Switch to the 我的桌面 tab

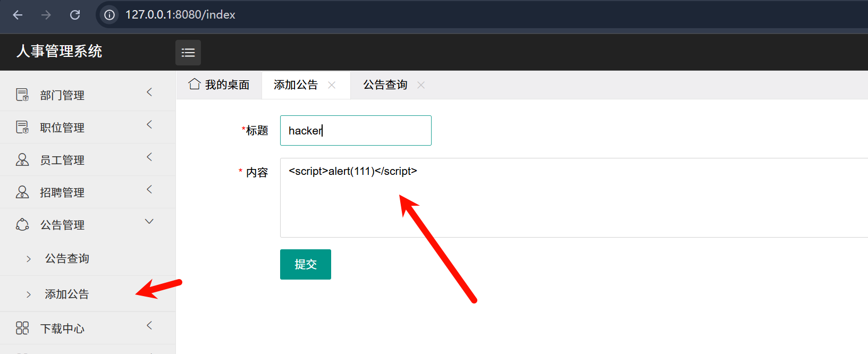[x=227, y=85]
